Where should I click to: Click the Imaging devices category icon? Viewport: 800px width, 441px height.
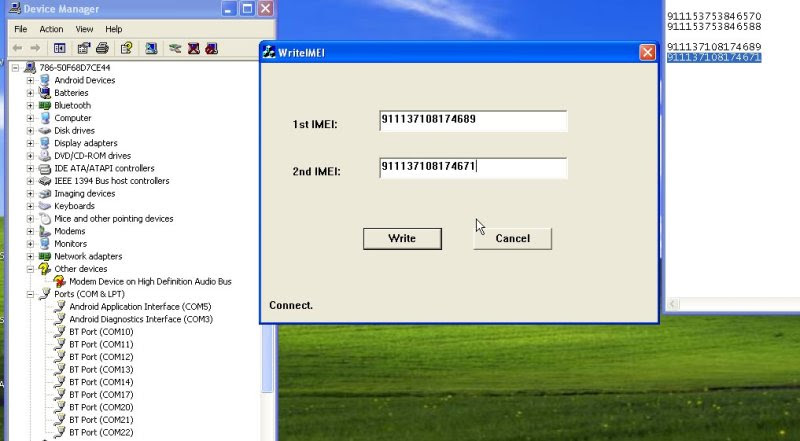pyautogui.click(x=45, y=193)
